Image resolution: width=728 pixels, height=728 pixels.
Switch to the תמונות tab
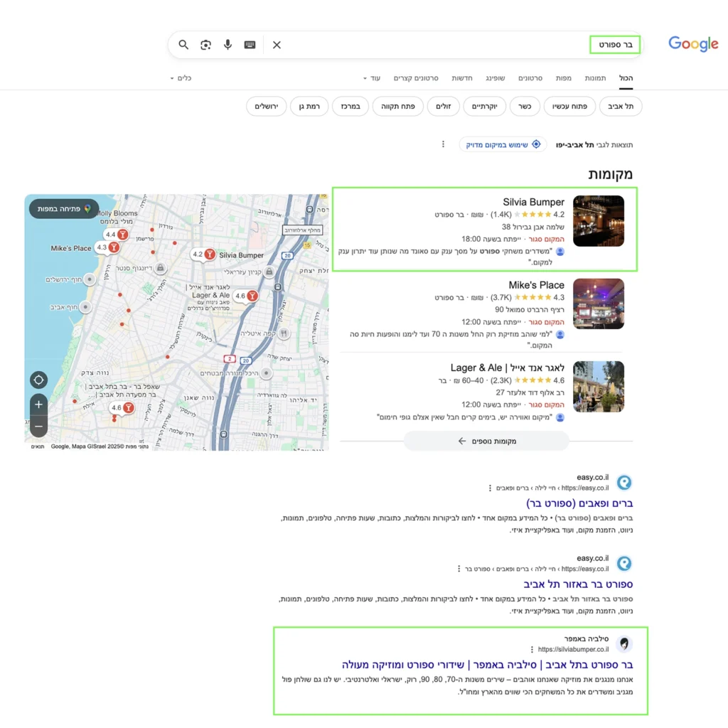(x=595, y=78)
